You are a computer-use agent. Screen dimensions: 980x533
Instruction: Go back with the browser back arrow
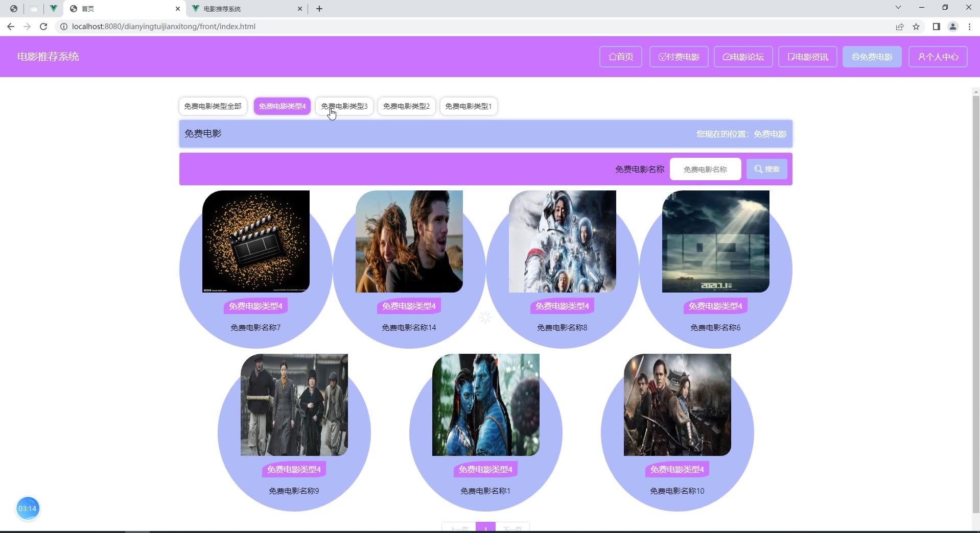pyautogui.click(x=11, y=27)
